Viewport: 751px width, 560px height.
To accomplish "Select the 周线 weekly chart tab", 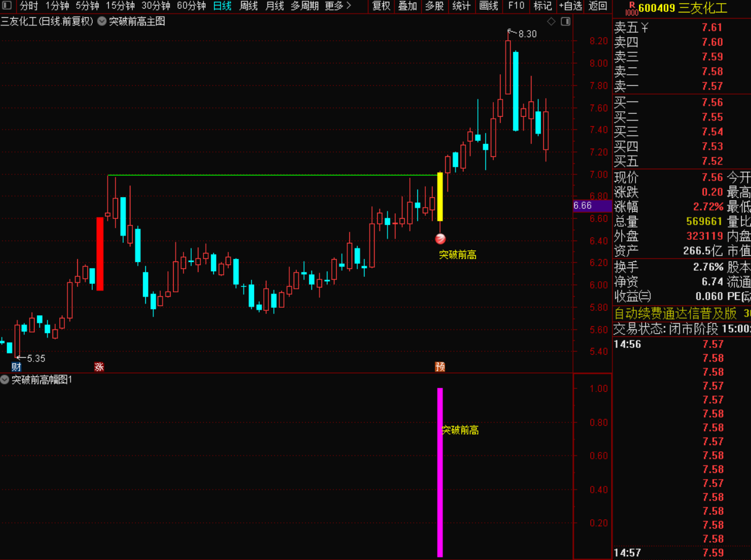I will point(248,6).
